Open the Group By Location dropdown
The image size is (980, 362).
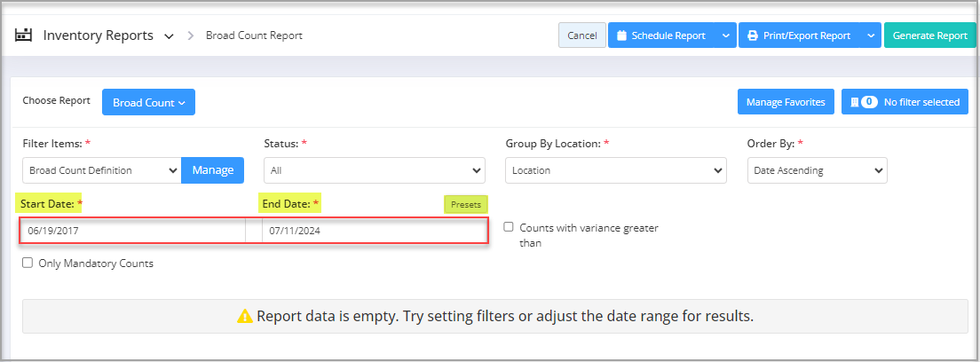[615, 170]
